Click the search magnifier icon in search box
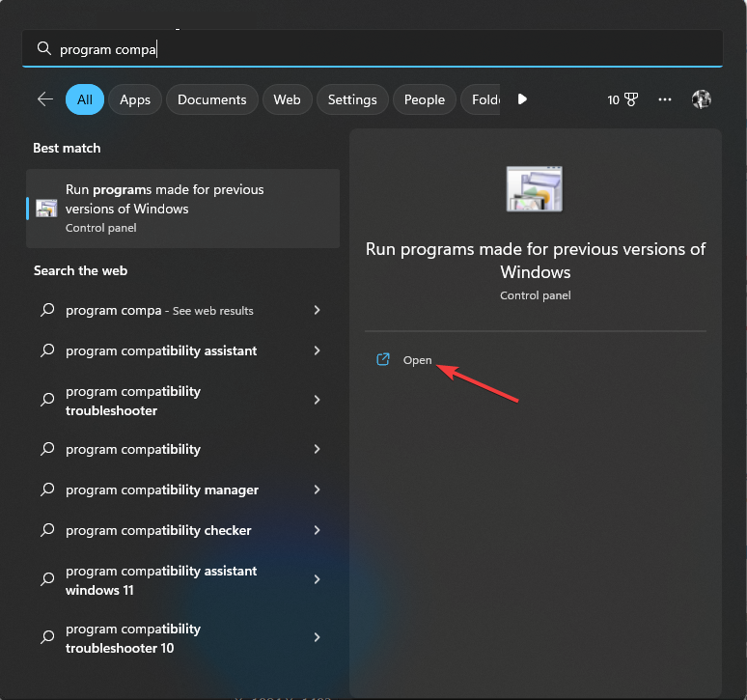Screen dimensions: 747x700 [x=43, y=48]
